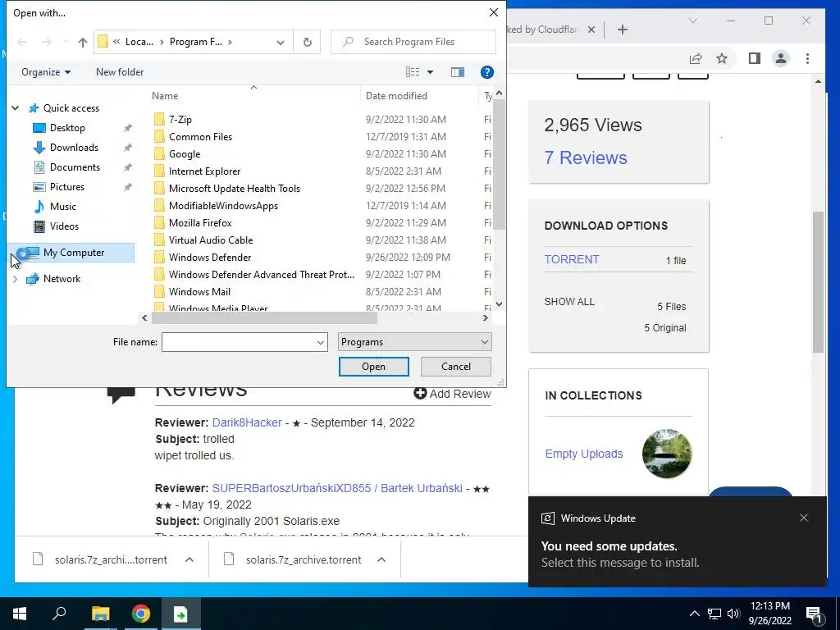Viewport: 840px width, 630px height.
Task: Select the Windows Defender folder
Action: pos(210,257)
